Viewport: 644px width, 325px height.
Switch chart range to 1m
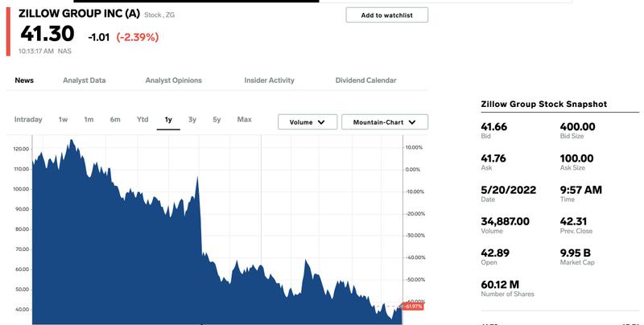[x=89, y=119]
